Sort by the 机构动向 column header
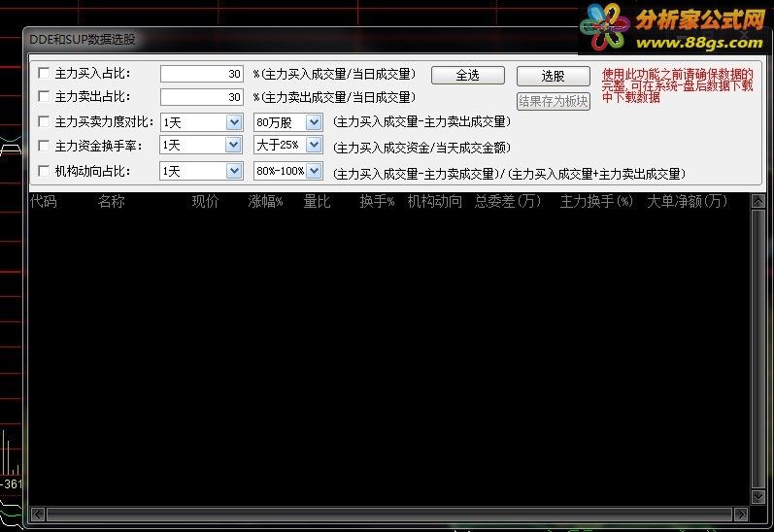The image size is (774, 532). [434, 201]
